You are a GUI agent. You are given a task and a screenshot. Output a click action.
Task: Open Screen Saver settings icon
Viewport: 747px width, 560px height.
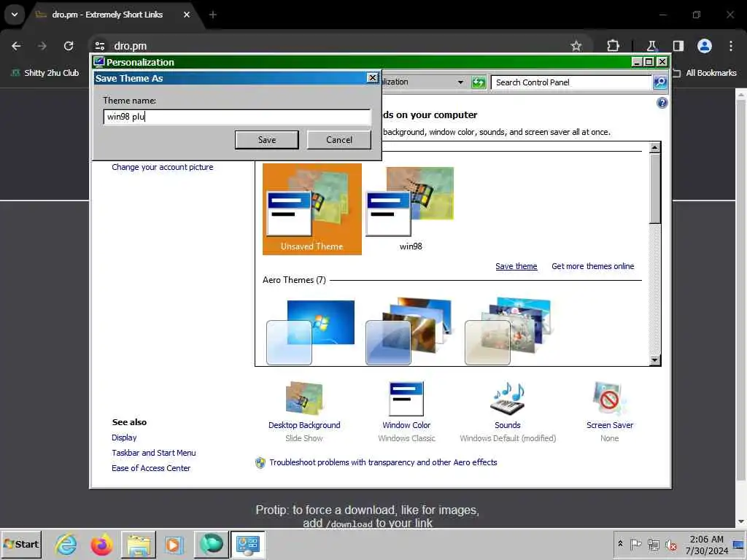click(609, 398)
